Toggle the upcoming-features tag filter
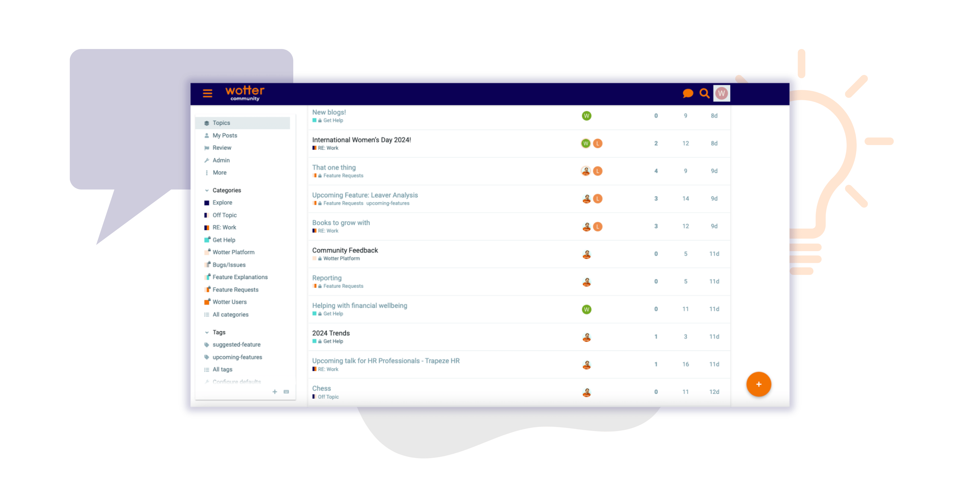Screen dimensions: 980x490 pos(236,357)
